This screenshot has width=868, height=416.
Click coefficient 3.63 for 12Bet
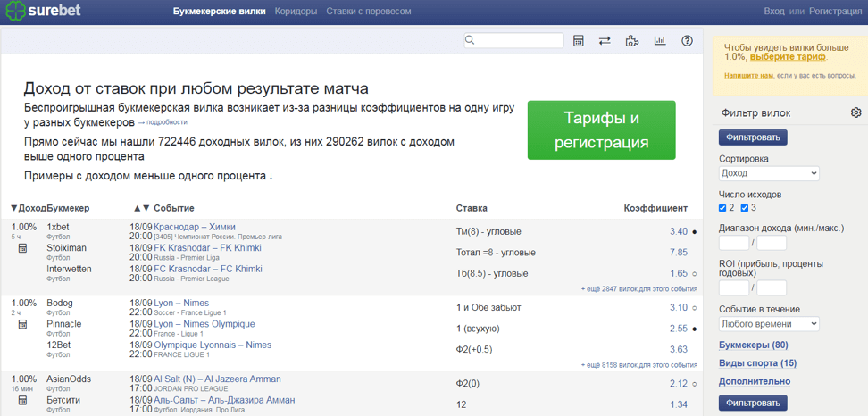click(678, 350)
